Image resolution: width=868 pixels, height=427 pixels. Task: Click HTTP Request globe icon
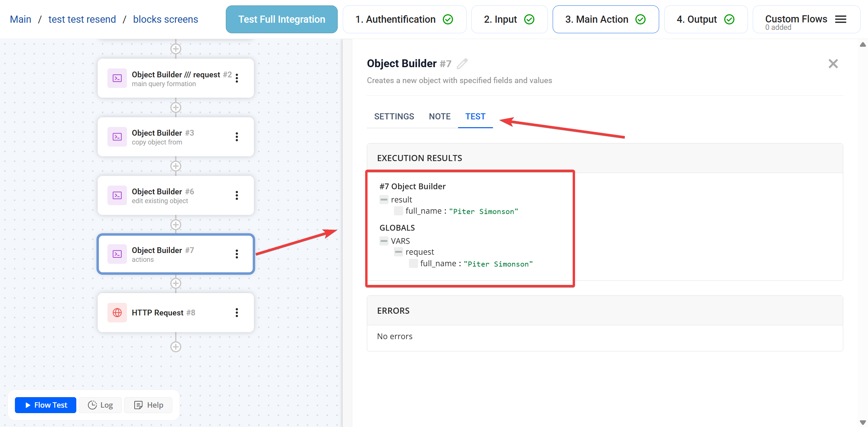[x=117, y=312]
